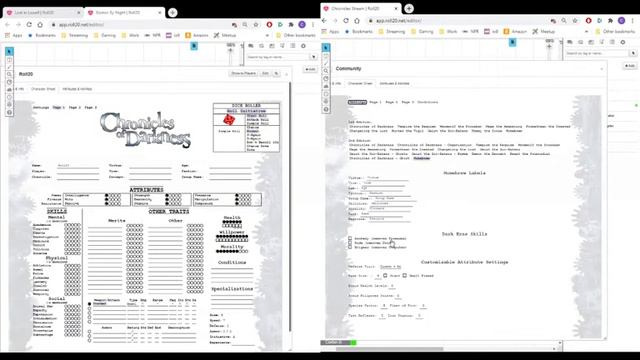Image resolution: width=640 pixels, height=360 pixels.
Task: Toggle the first Dark Eras Skills checkbox
Action: (350, 238)
